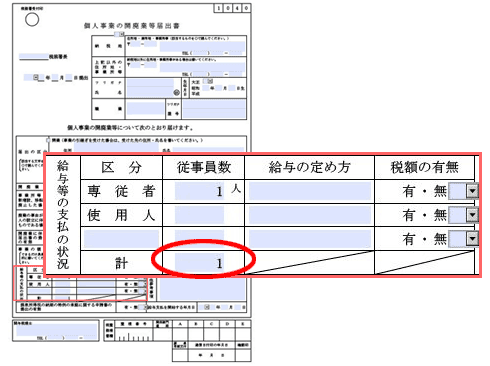Click the 専従者 従事員数 field showing 1
Image resolution: width=490 pixels, height=366 pixels.
click(x=199, y=191)
